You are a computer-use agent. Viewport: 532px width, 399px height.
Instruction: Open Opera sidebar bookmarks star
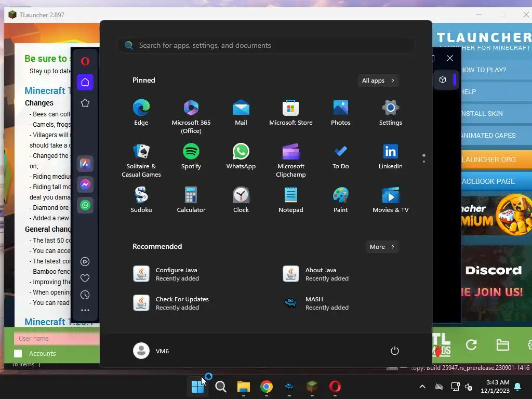click(85, 103)
